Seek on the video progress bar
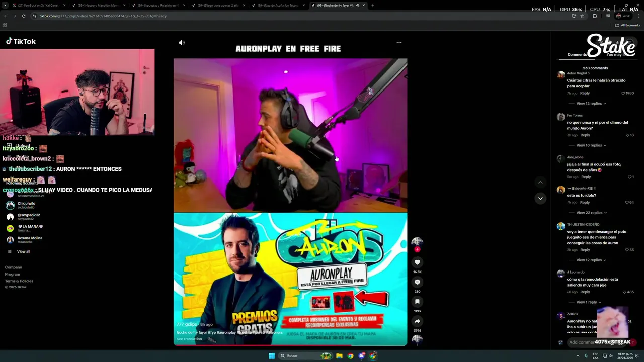Screen dimensions: 644x362 (x=290, y=345)
